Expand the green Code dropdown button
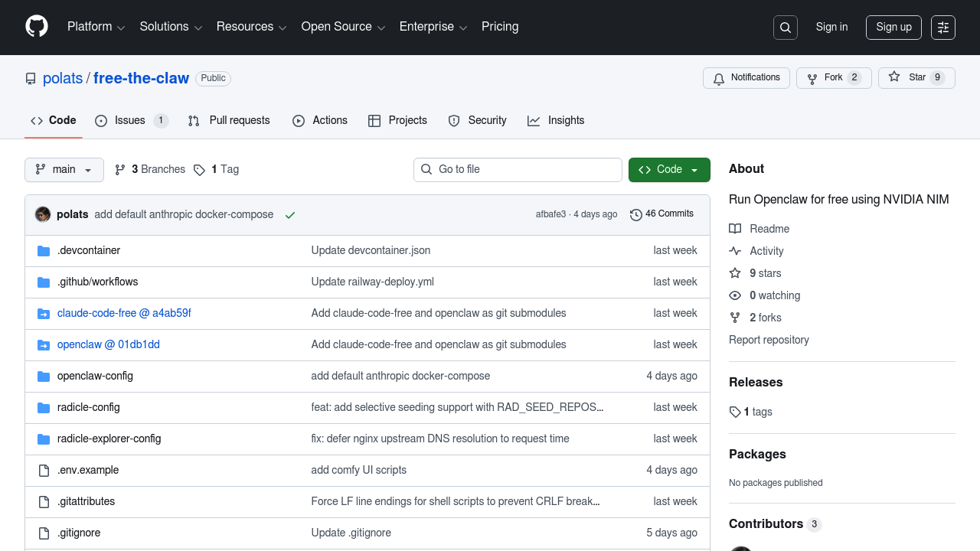Image resolution: width=980 pixels, height=551 pixels. [668, 170]
